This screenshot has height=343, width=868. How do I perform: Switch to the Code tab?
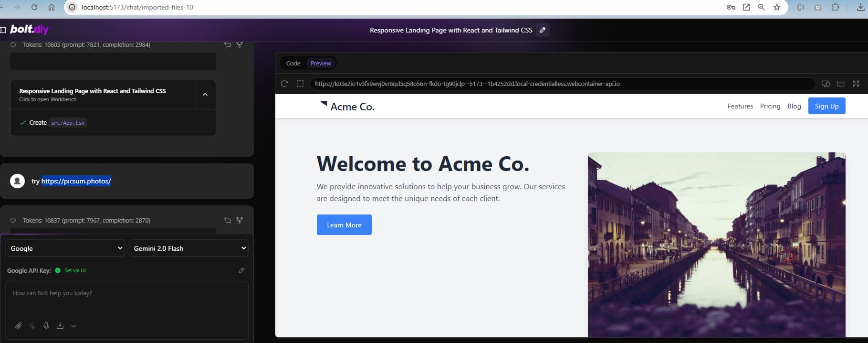coord(293,63)
